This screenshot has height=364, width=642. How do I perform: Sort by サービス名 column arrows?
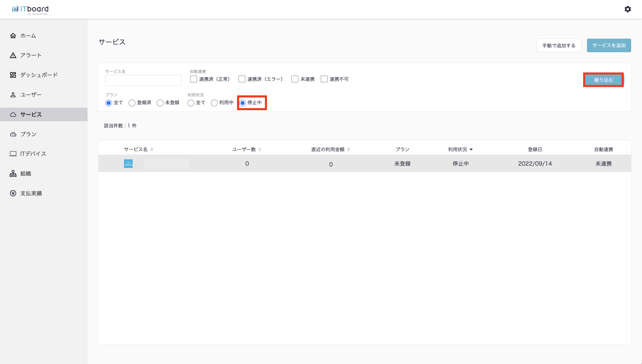tap(152, 150)
